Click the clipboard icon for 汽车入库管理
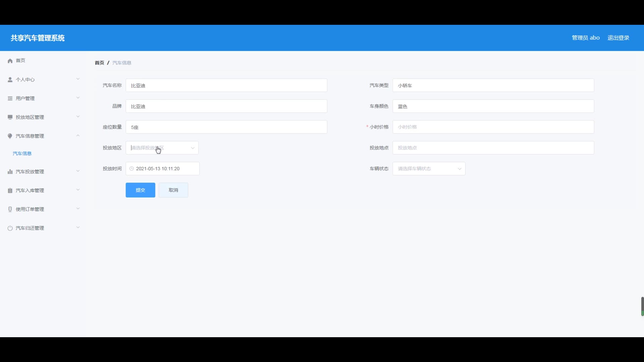The height and width of the screenshot is (362, 644). (10, 190)
